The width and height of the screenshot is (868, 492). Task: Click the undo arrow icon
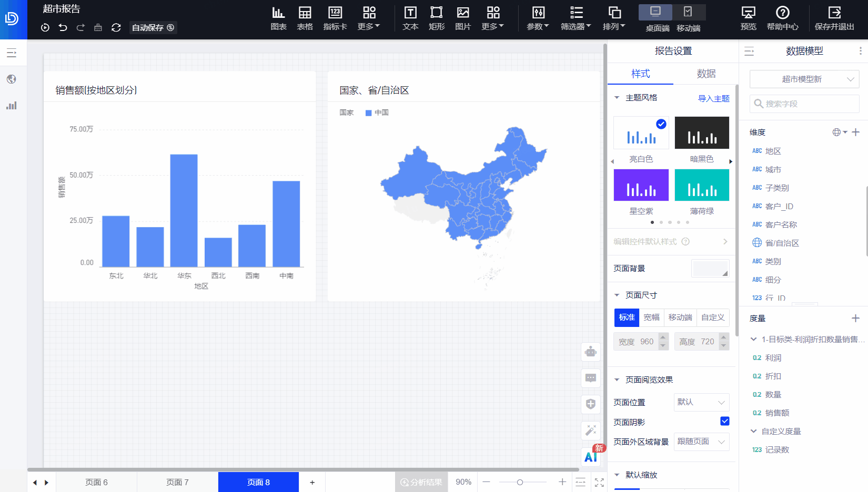(63, 27)
